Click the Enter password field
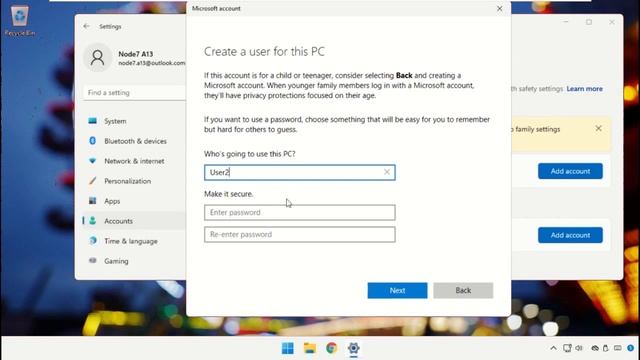The image size is (640, 360). [300, 212]
